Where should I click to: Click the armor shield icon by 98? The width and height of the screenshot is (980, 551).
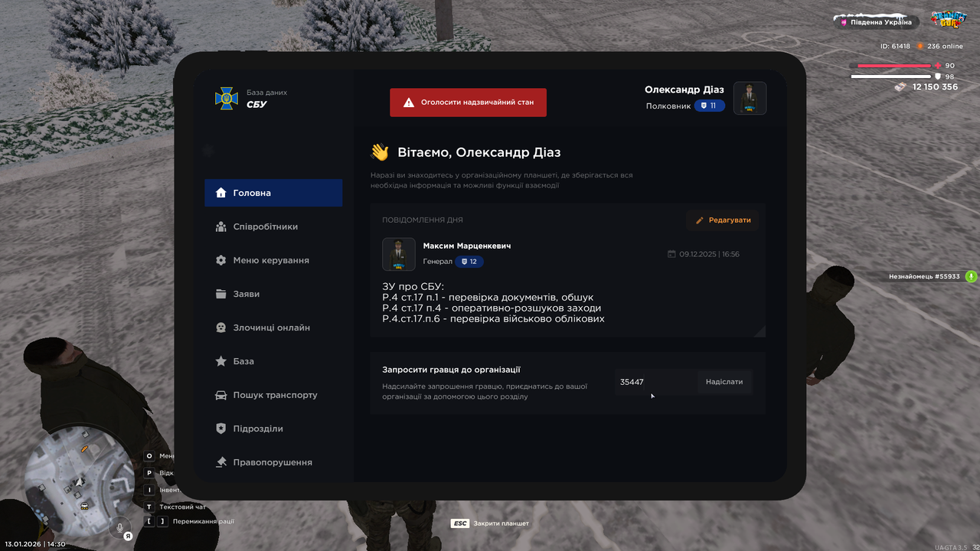point(938,77)
